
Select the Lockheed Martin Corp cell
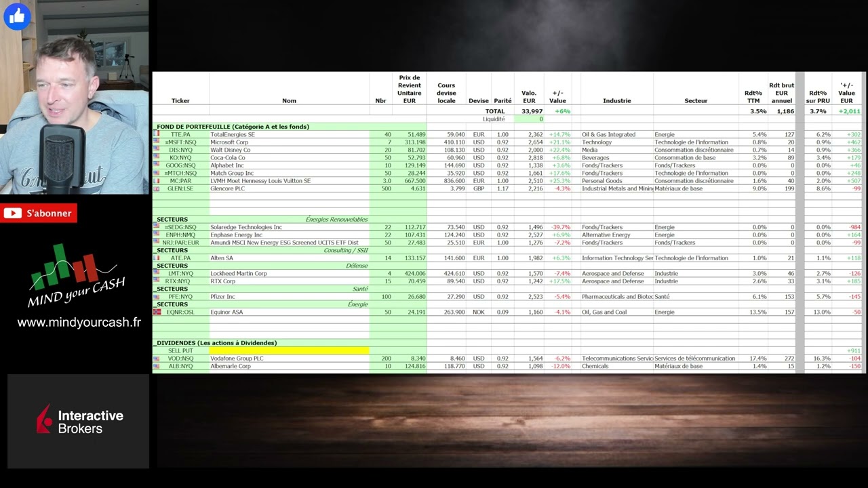click(x=290, y=273)
